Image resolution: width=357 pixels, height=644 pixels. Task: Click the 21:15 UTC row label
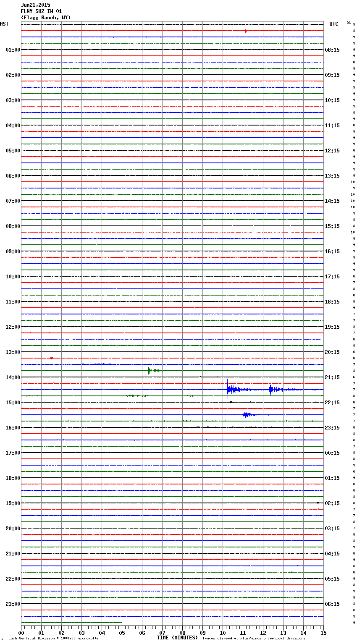click(x=332, y=377)
